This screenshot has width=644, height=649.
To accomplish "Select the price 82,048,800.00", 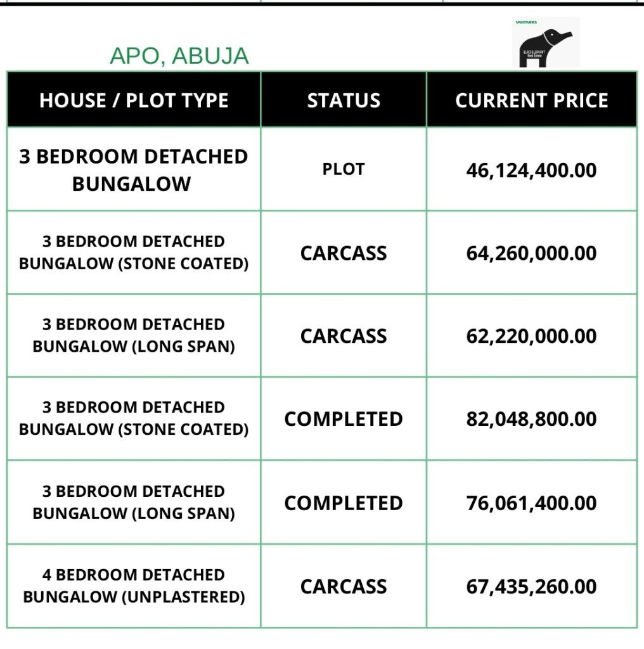I will [532, 419].
